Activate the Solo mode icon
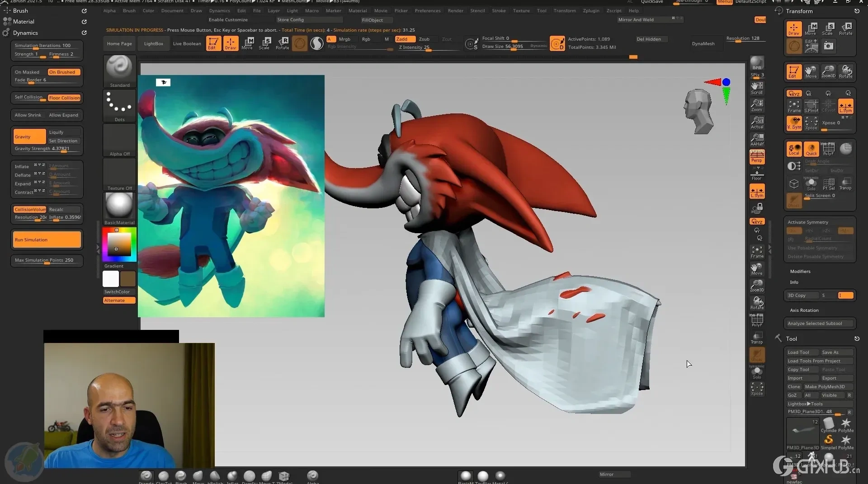The image size is (868, 484). tap(757, 371)
